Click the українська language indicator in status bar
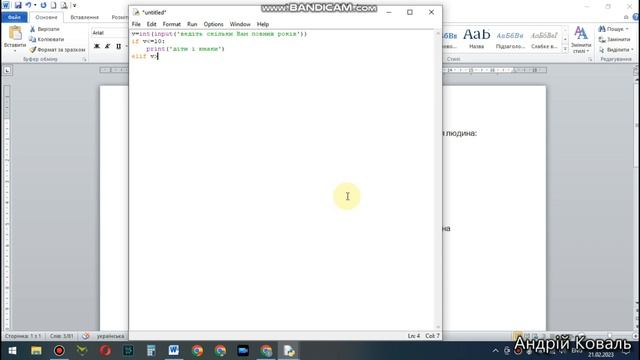Image resolution: width=640 pixels, height=360 pixels. pyautogui.click(x=110, y=336)
